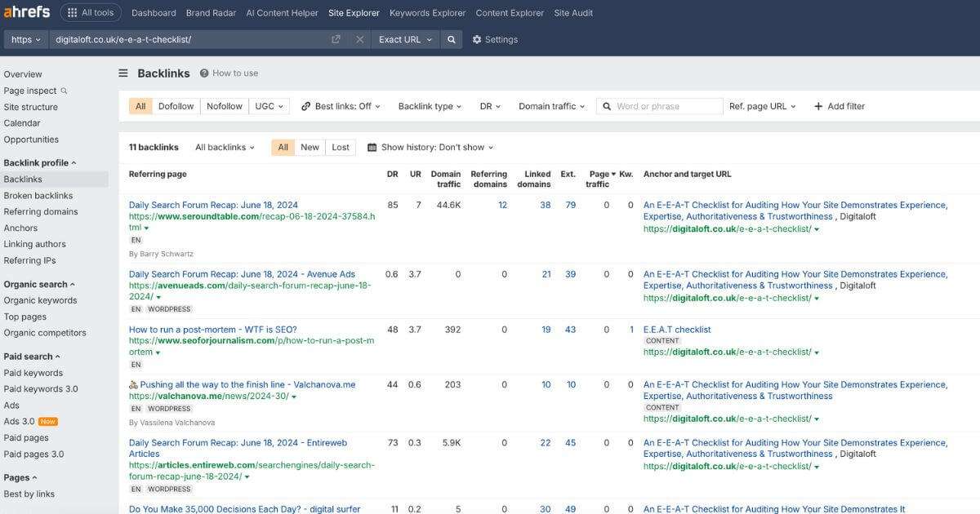Click referring domains count 12
The height and width of the screenshot is (514, 980).
tap(502, 205)
